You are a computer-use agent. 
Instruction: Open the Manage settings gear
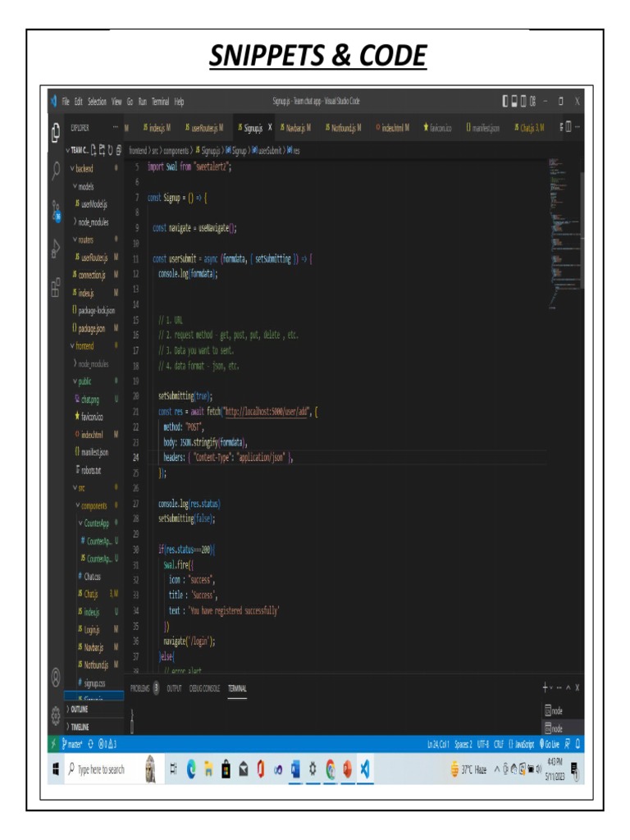[x=56, y=714]
